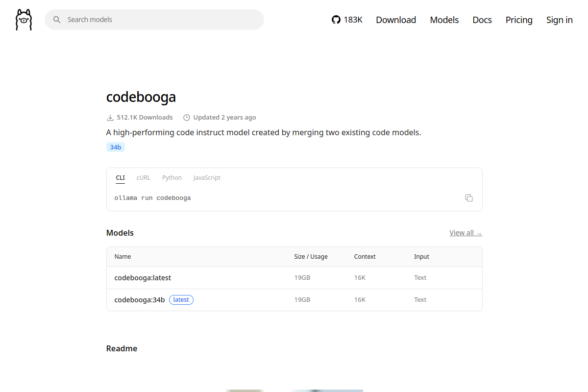Open the Download page
The width and height of the screenshot is (588, 392).
pyautogui.click(x=396, y=20)
